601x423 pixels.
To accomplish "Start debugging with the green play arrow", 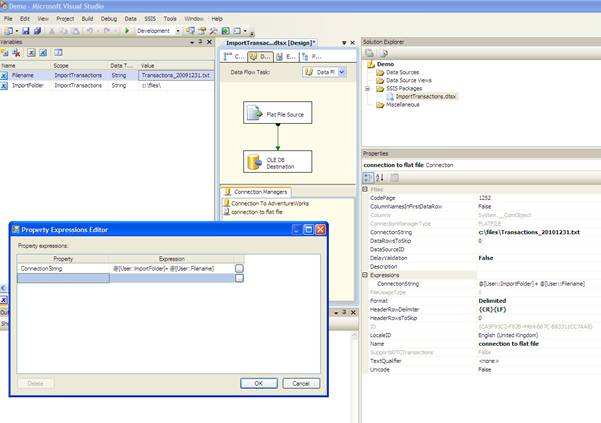I will pyautogui.click(x=127, y=31).
